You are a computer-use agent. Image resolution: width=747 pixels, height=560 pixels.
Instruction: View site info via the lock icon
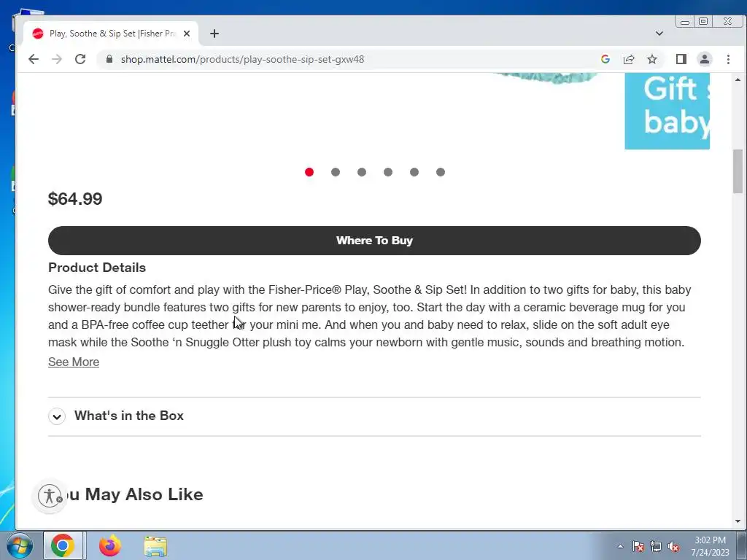coord(109,59)
